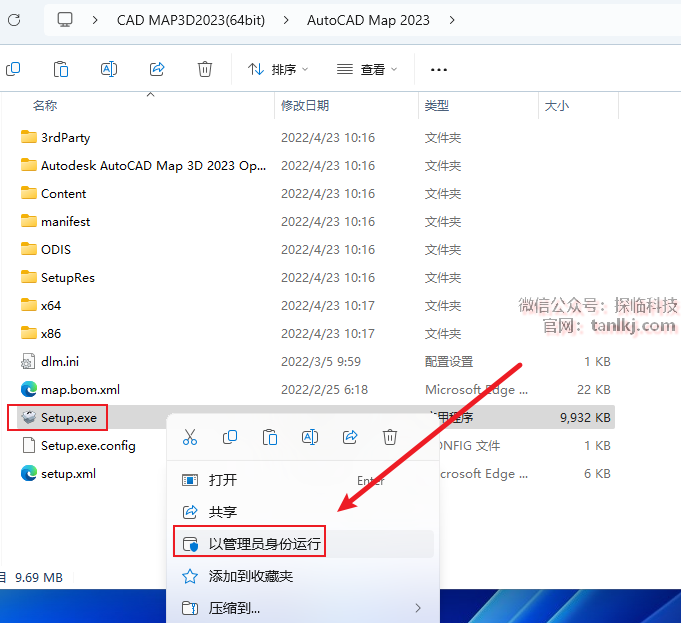Click AutoCAD Map 2023 breadcrumb

coord(368,20)
